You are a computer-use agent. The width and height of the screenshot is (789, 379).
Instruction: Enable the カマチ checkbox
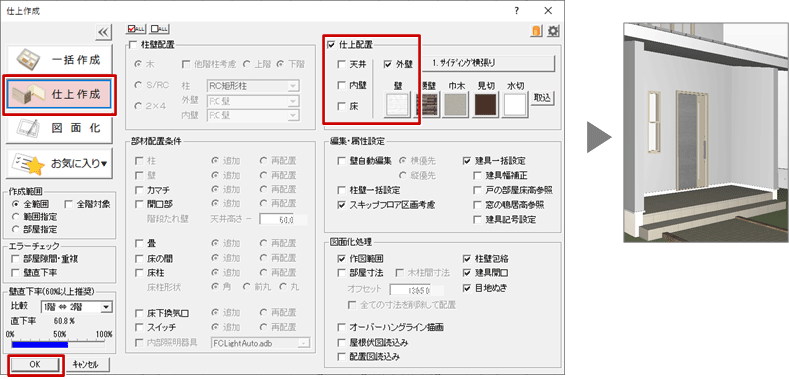[x=139, y=190]
